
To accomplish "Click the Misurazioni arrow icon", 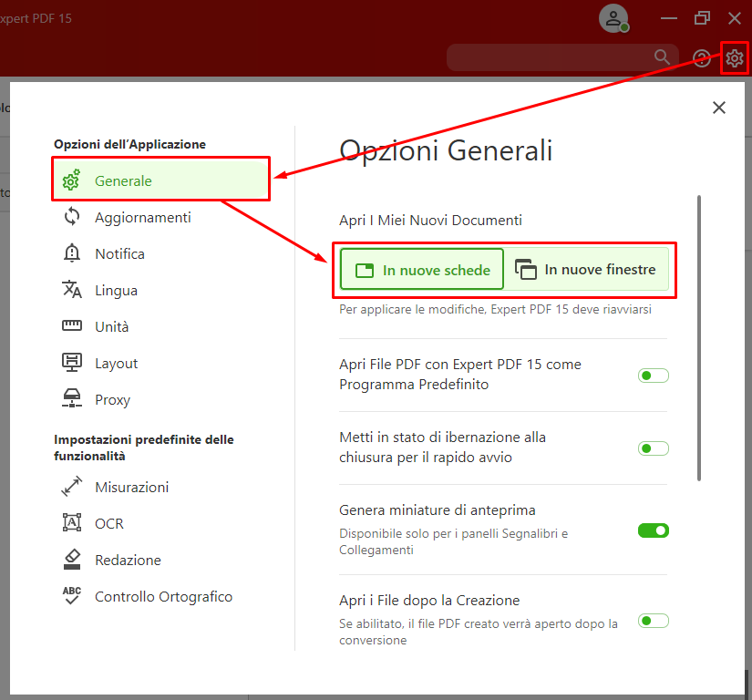I will [72, 486].
